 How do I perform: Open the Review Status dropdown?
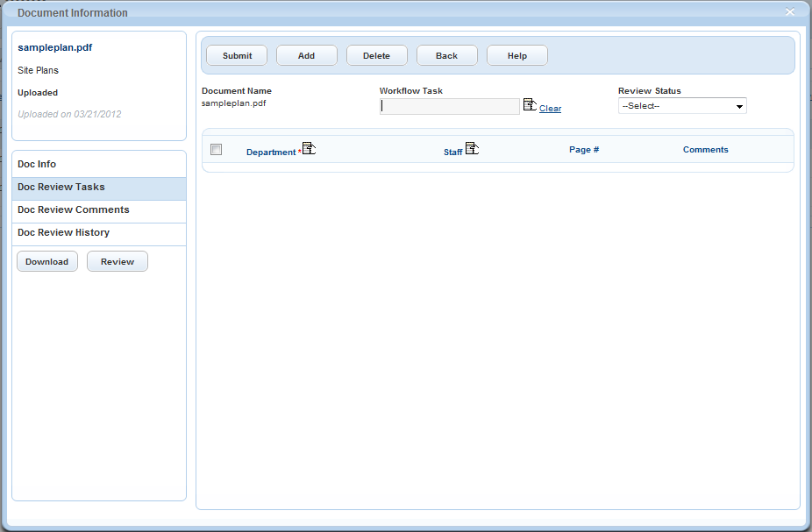[x=682, y=106]
